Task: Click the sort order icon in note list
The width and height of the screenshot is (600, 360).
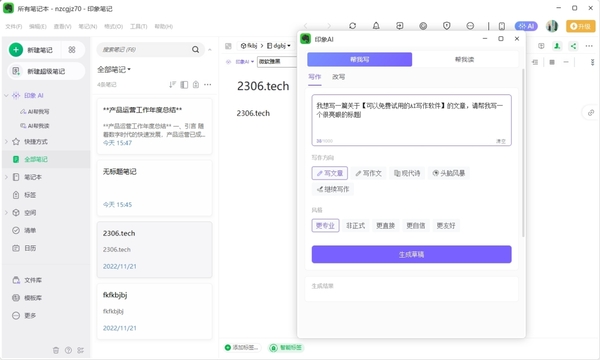Action: click(173, 85)
